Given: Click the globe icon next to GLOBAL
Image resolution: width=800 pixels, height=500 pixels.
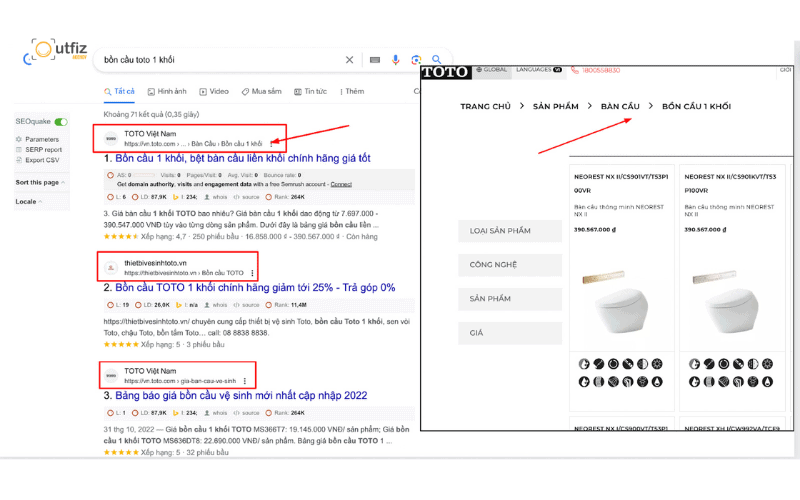Looking at the screenshot, I should tap(479, 69).
